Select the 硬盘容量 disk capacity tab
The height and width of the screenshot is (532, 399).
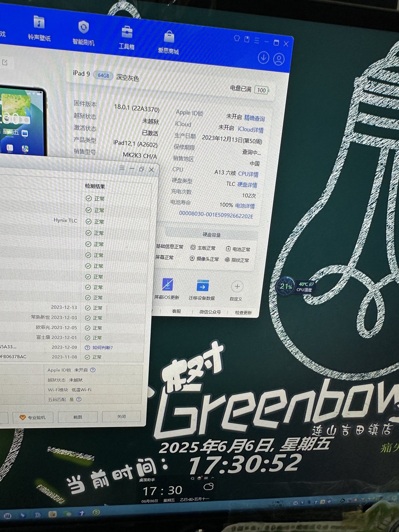pyautogui.click(x=212, y=235)
